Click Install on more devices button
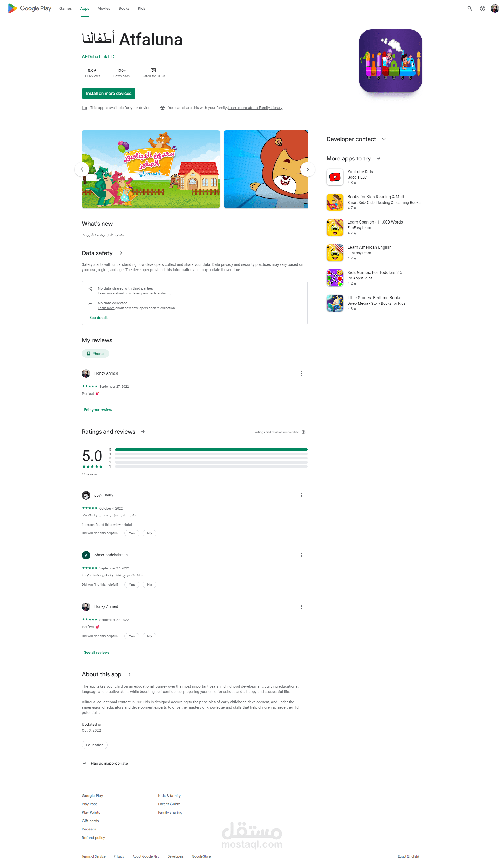Viewport: 504px width, 867px height. point(109,93)
